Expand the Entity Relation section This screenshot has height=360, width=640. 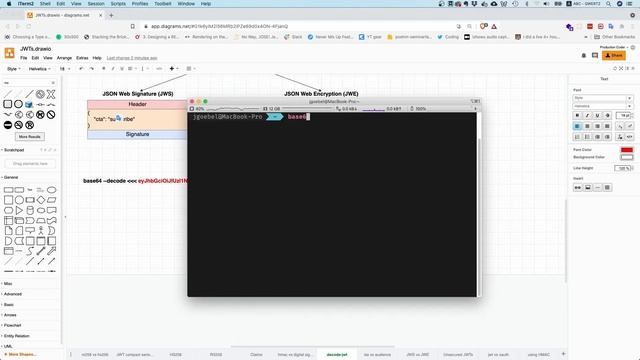point(16,336)
